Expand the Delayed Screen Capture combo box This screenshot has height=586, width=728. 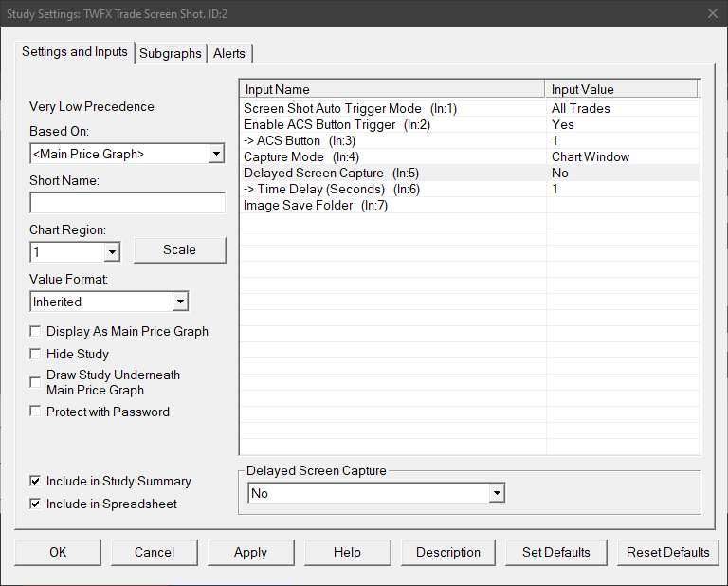[x=496, y=494]
